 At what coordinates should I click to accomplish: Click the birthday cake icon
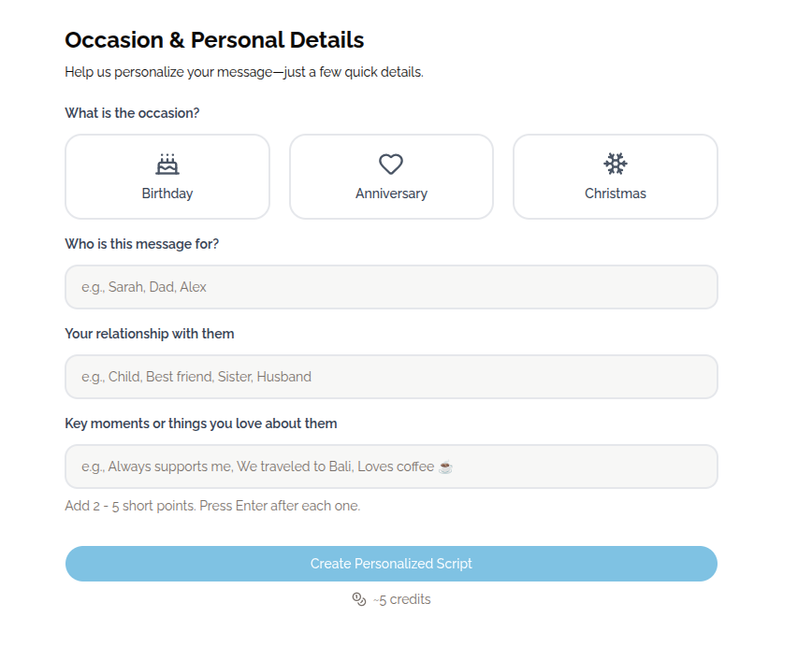click(x=167, y=165)
